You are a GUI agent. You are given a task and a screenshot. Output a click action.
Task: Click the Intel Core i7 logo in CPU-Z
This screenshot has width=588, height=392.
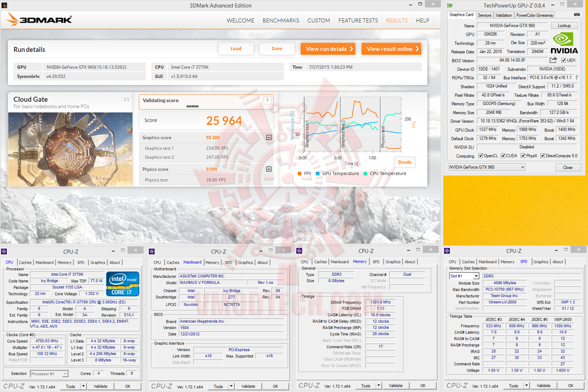click(123, 284)
